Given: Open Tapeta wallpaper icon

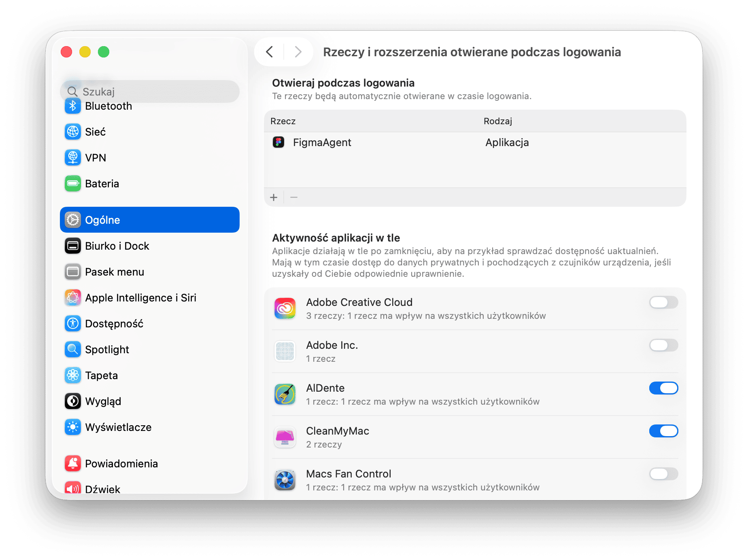Looking at the screenshot, I should tap(73, 375).
